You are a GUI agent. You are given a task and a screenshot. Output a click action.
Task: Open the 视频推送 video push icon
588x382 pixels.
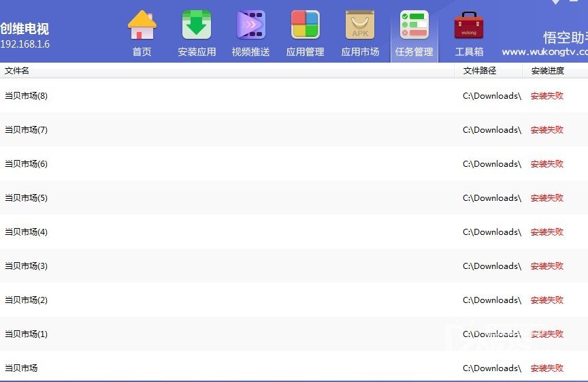coord(251,25)
